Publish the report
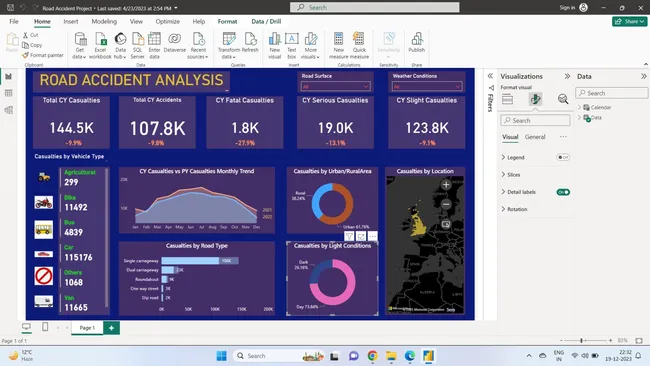The width and height of the screenshot is (650, 366). coord(417,43)
